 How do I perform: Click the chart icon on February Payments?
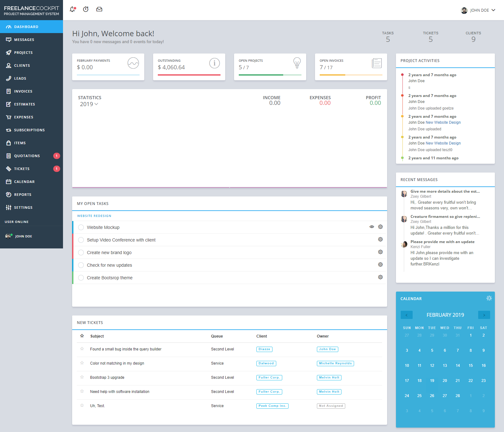133,63
